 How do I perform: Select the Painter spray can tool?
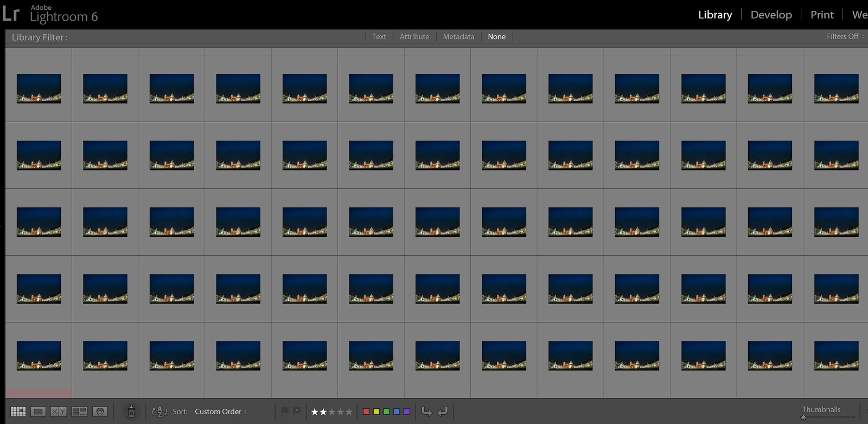click(131, 412)
